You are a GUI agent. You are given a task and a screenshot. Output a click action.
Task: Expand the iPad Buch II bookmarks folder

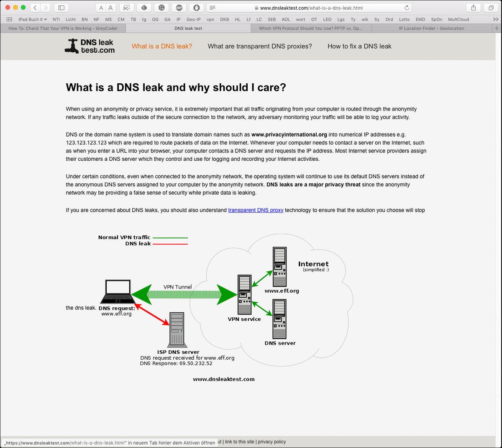[x=33, y=19]
